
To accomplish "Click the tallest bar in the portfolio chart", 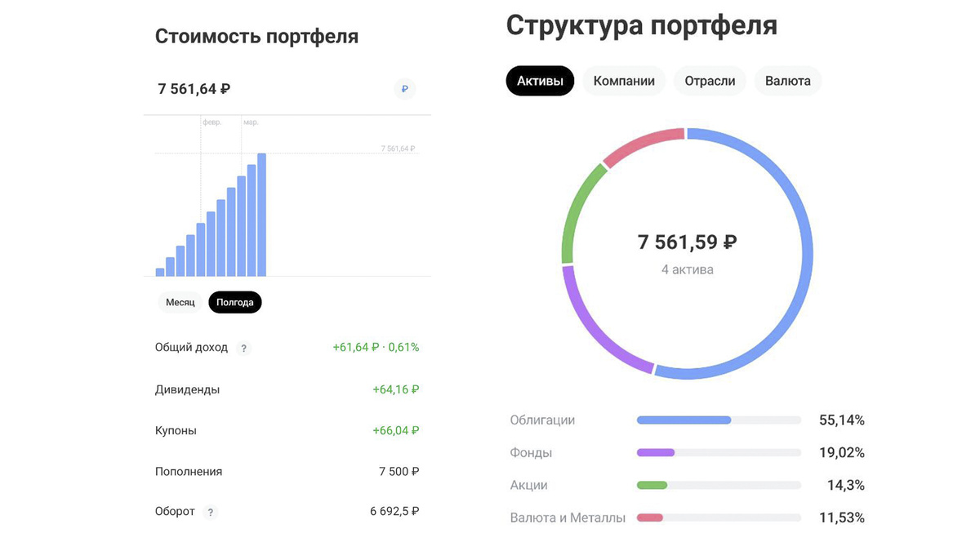I will click(x=261, y=212).
